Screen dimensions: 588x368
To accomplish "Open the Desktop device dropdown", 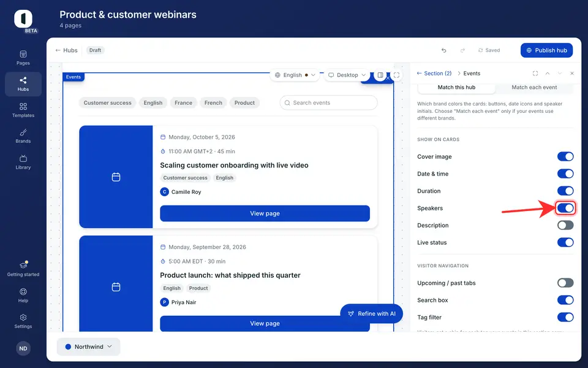I will coord(347,75).
